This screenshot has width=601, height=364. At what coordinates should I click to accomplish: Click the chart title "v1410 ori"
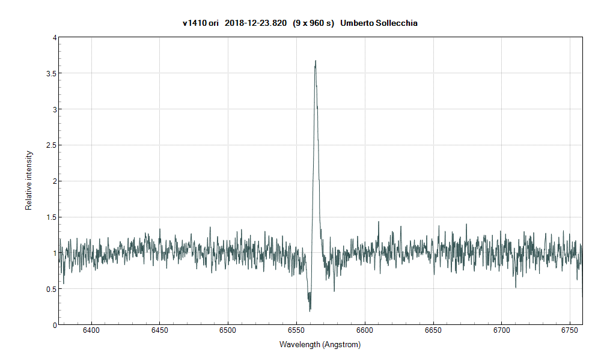pos(201,23)
